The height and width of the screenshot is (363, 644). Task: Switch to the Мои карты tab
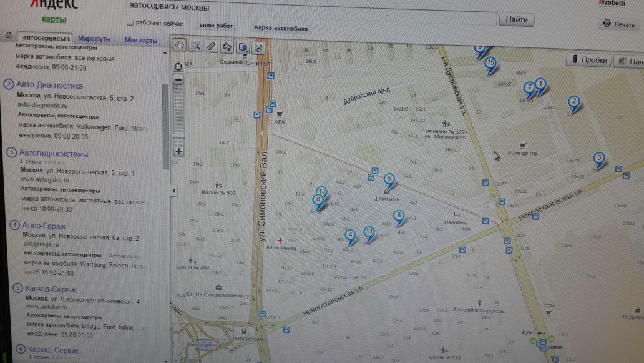141,40
